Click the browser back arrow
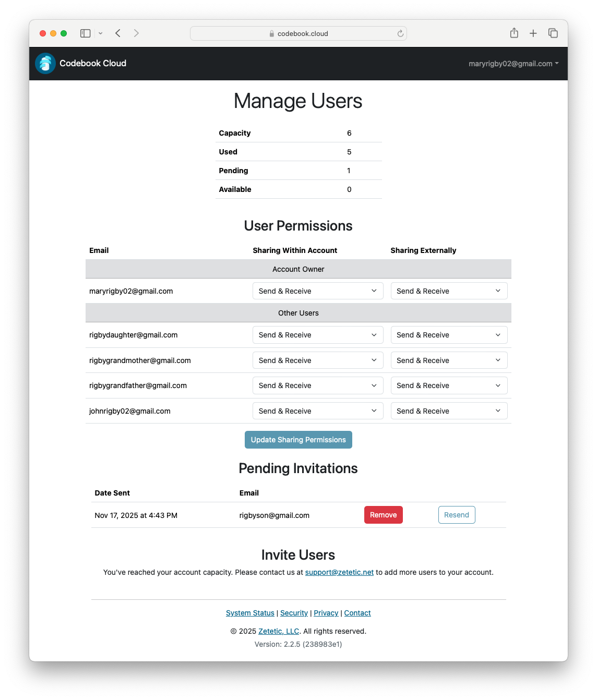The image size is (597, 700). click(117, 33)
